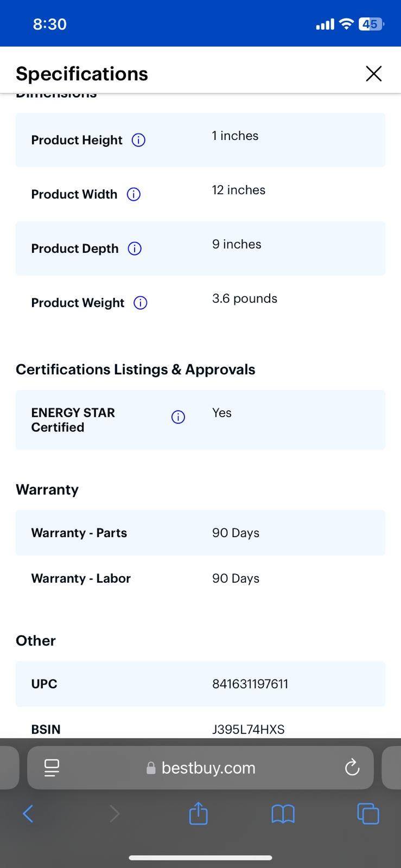
Task: Tap the Safari back arrow
Action: point(28,813)
